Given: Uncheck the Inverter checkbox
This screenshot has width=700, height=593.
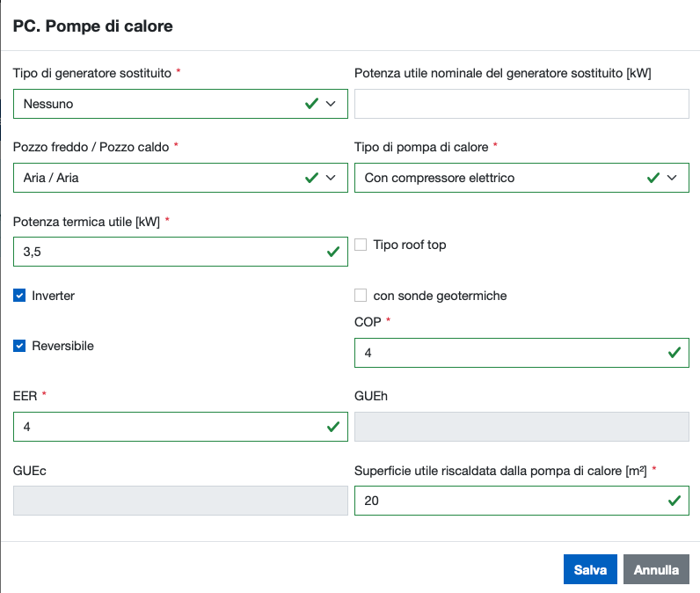Looking at the screenshot, I should (x=19, y=296).
